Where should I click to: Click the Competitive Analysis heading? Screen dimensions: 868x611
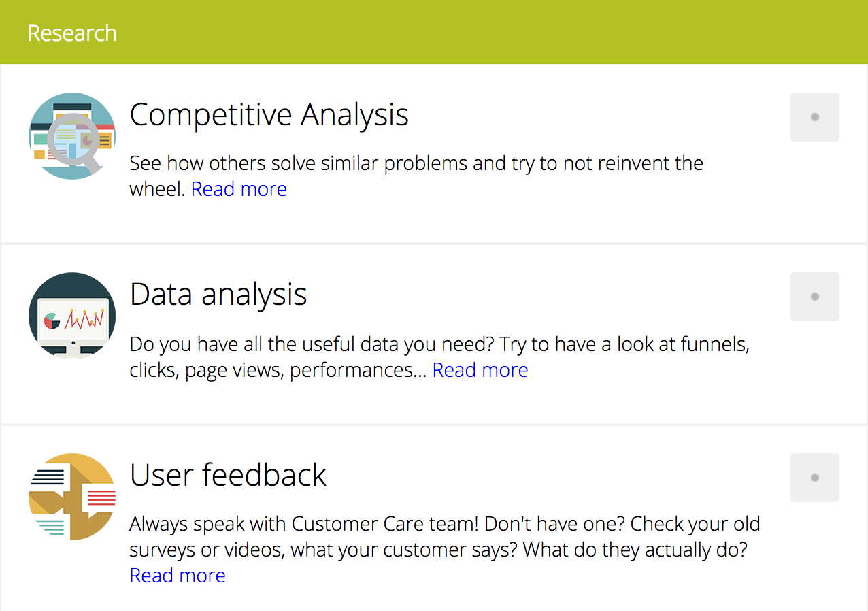269,114
